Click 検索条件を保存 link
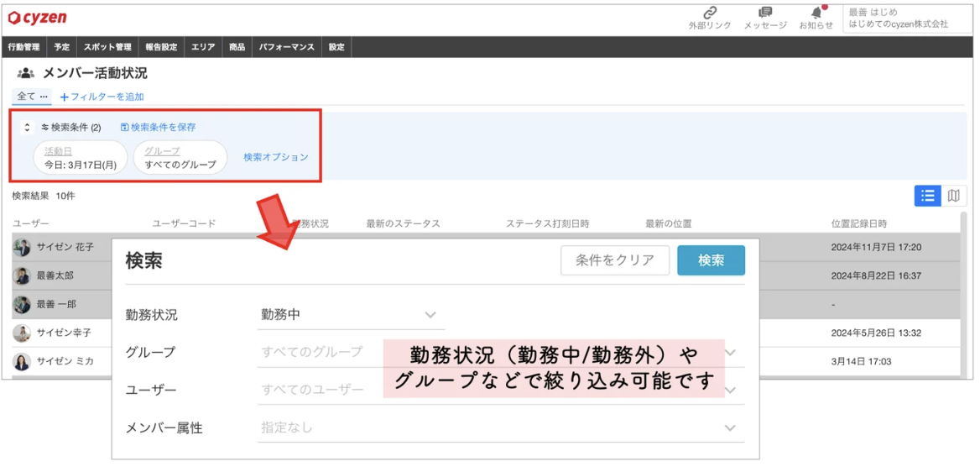Image resolution: width=980 pixels, height=472 pixels. click(158, 127)
